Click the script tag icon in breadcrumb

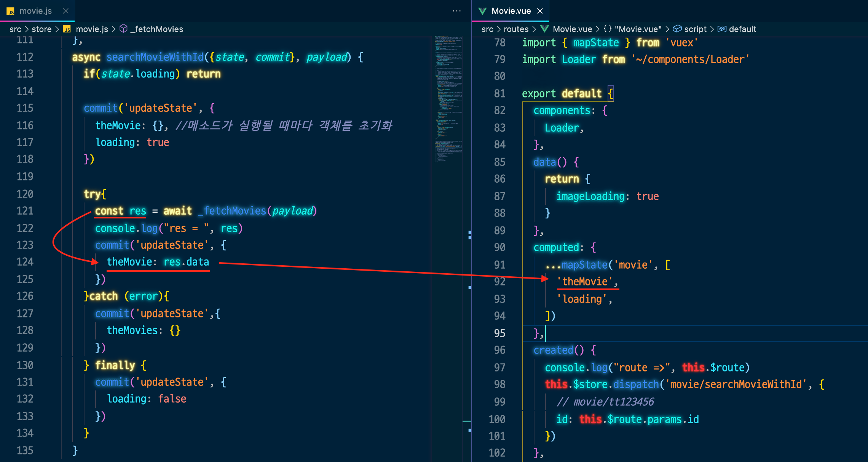point(677,29)
